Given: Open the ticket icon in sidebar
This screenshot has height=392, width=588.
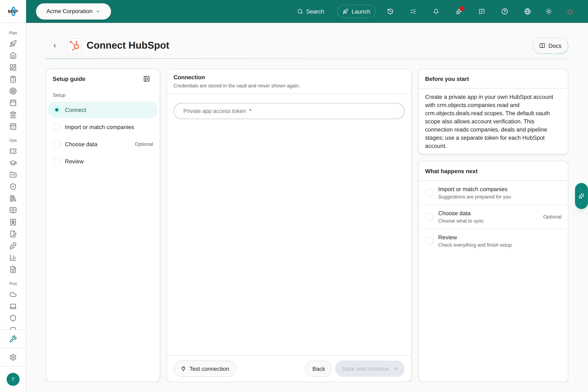Looking at the screenshot, I should 13,151.
